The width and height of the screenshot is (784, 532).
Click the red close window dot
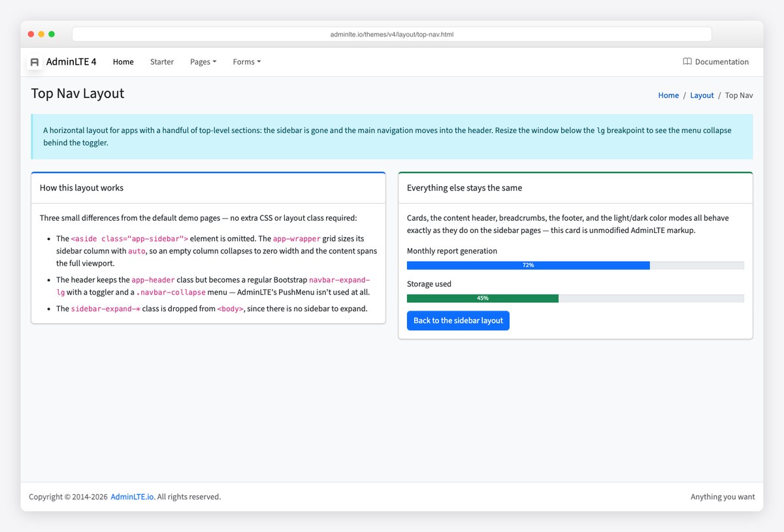pos(31,34)
